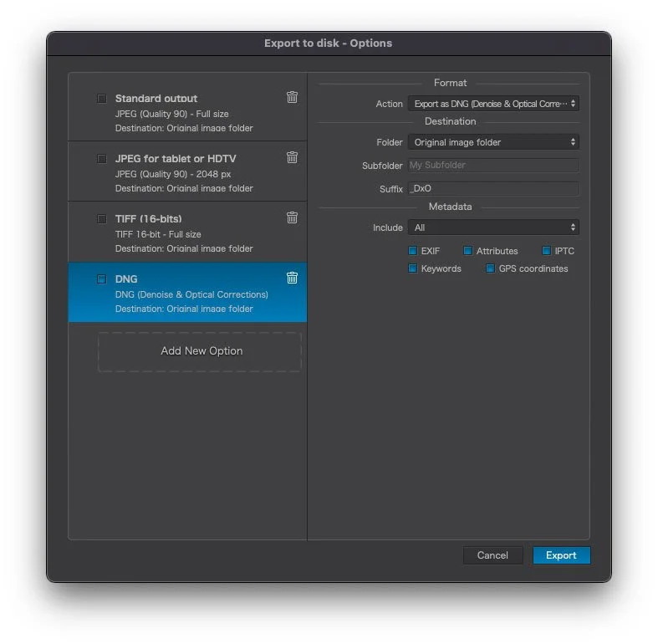Enable the Standard output checkbox
Screen dimensions: 658x644
tap(101, 98)
